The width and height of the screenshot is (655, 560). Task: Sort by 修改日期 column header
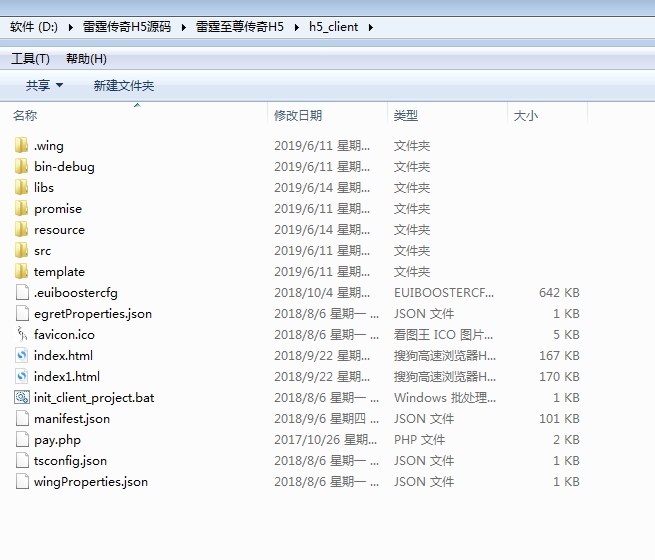[298, 116]
